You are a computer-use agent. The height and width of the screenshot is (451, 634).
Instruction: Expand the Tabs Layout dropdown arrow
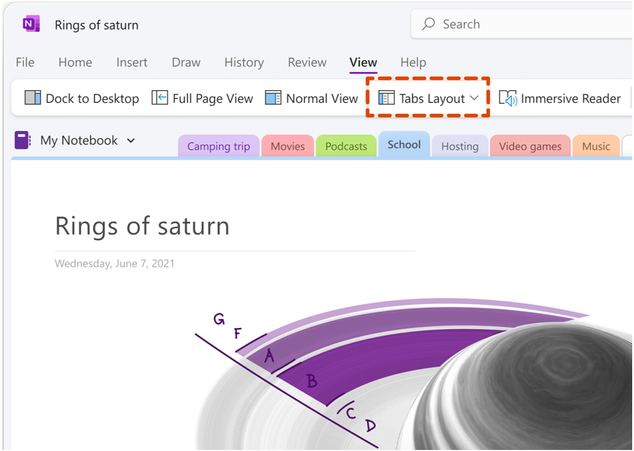475,98
